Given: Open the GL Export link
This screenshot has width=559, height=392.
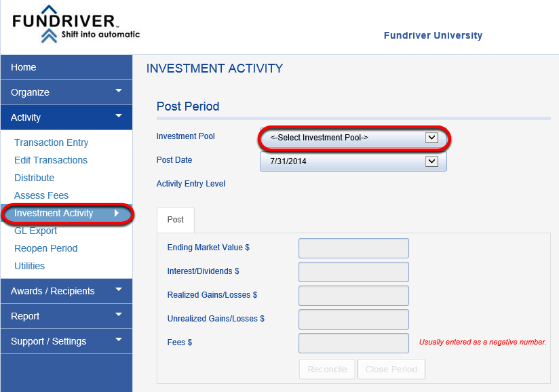Looking at the screenshot, I should (x=36, y=231).
